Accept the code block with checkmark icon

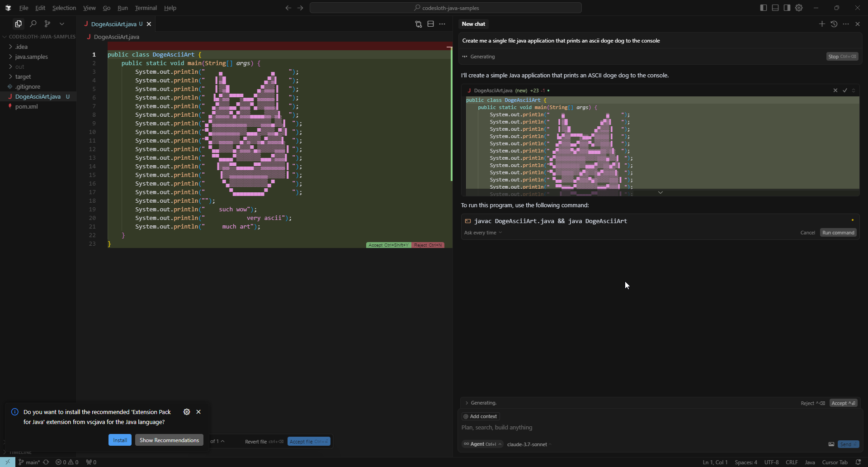coord(845,91)
